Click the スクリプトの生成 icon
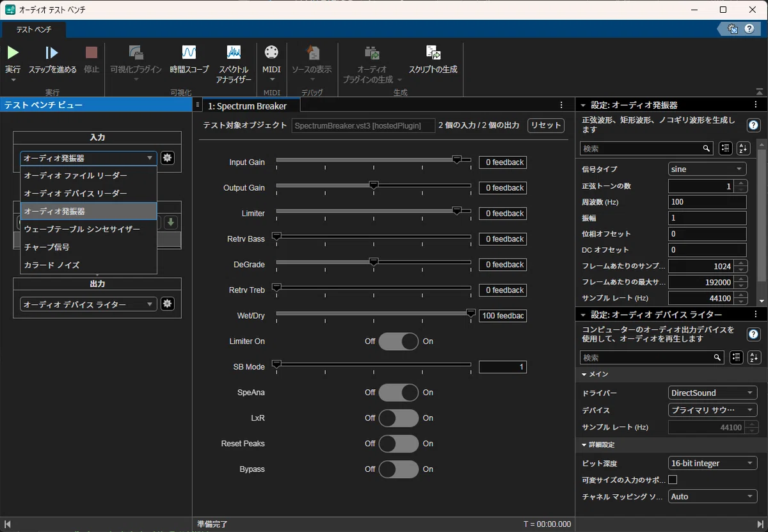Image resolution: width=768 pixels, height=532 pixels. click(433, 52)
